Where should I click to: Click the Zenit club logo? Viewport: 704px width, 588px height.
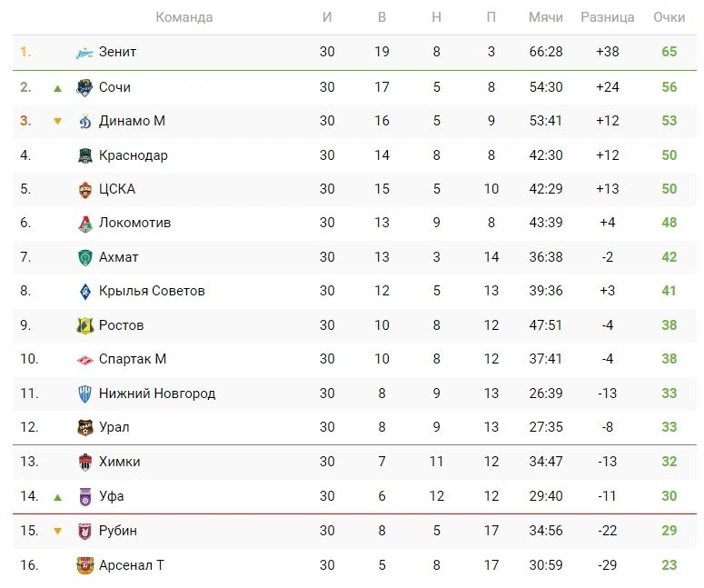pyautogui.click(x=84, y=53)
